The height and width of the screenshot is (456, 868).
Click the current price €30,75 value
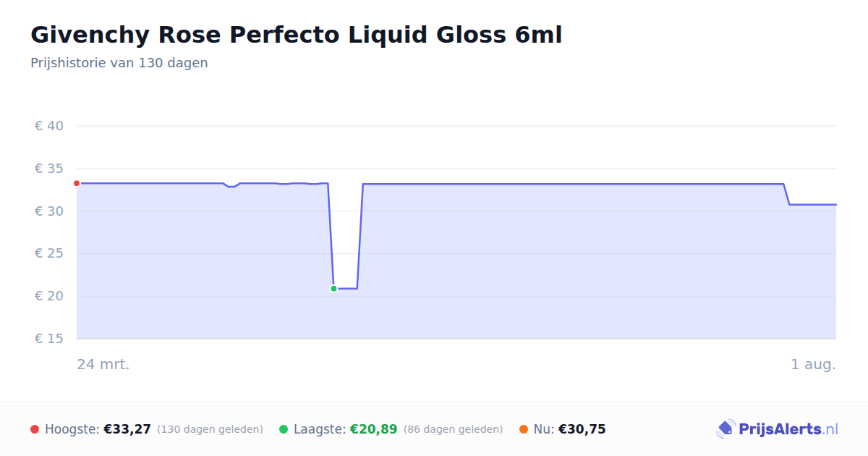click(582, 429)
